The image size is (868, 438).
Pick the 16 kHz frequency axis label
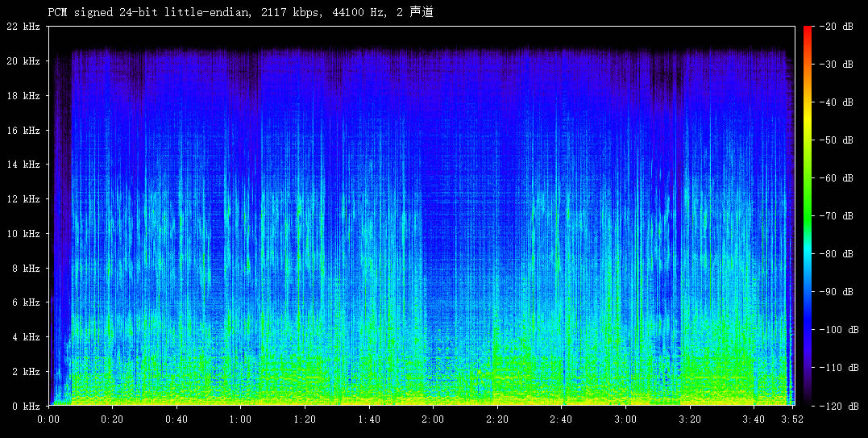point(23,130)
